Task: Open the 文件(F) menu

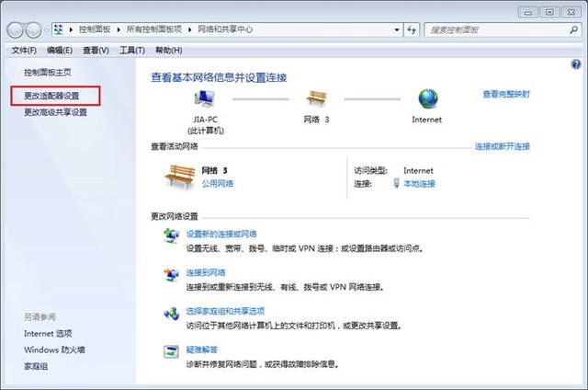Action: click(x=24, y=51)
